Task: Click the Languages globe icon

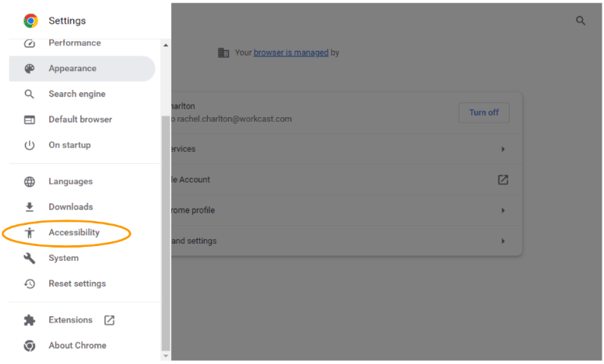Action: 30,181
